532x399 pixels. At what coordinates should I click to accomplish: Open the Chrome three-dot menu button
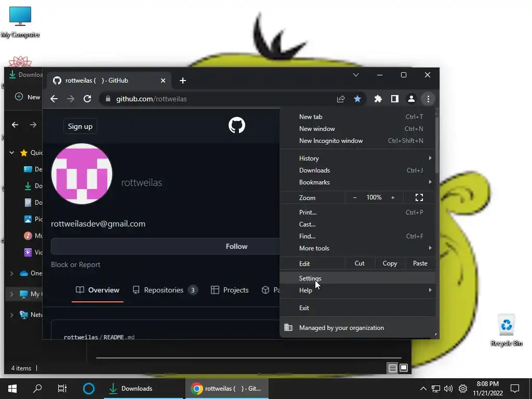coord(428,99)
